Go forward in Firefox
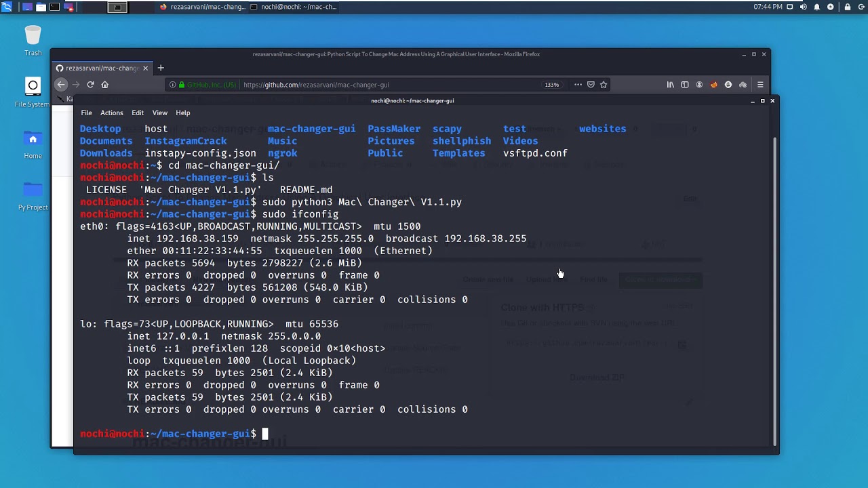This screenshot has width=868, height=488. tap(76, 85)
